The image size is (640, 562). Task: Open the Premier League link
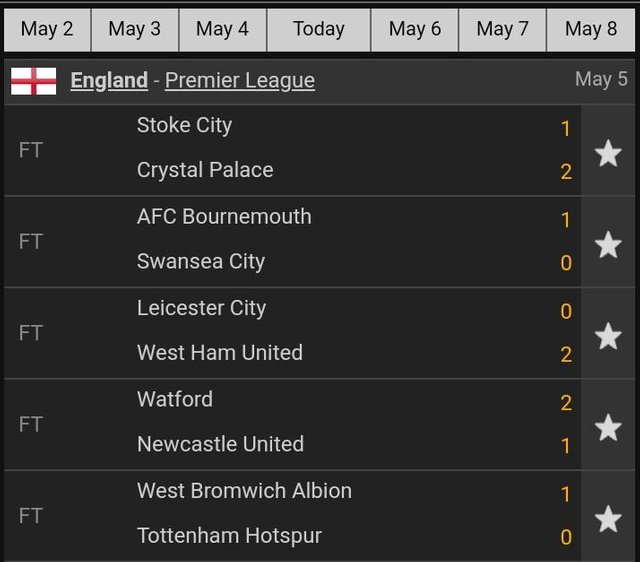pyautogui.click(x=240, y=80)
